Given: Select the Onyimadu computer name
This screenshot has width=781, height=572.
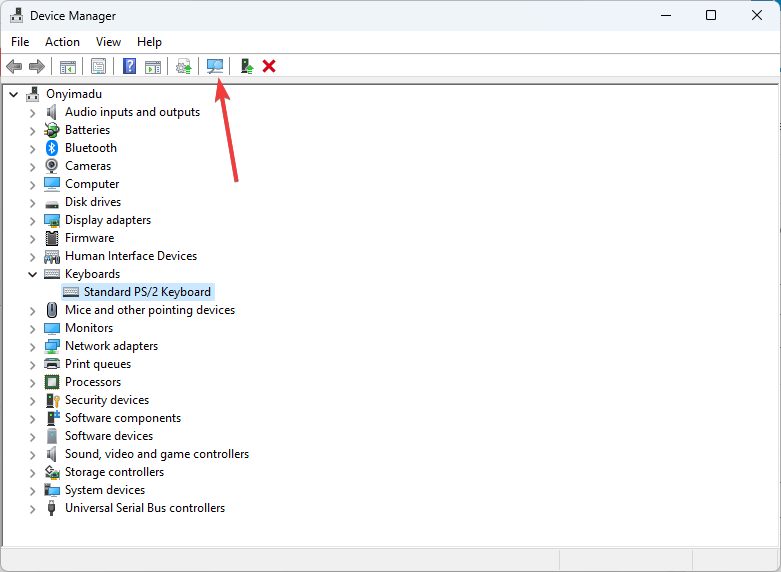Looking at the screenshot, I should [74, 94].
